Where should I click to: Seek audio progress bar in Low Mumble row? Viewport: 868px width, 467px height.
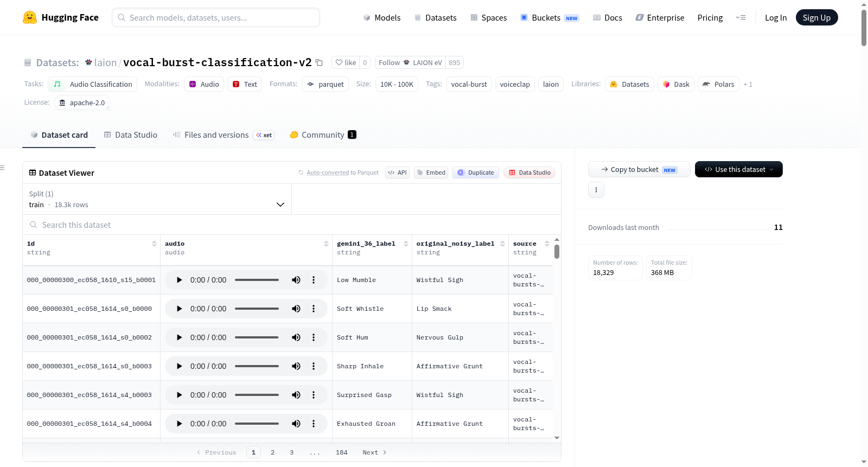click(257, 280)
